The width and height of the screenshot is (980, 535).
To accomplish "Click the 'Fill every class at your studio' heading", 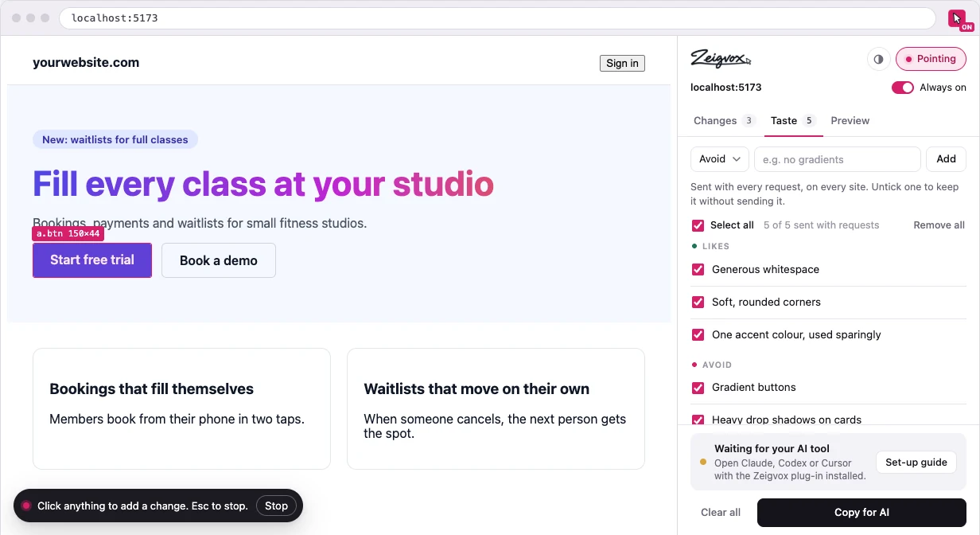I will point(263,184).
